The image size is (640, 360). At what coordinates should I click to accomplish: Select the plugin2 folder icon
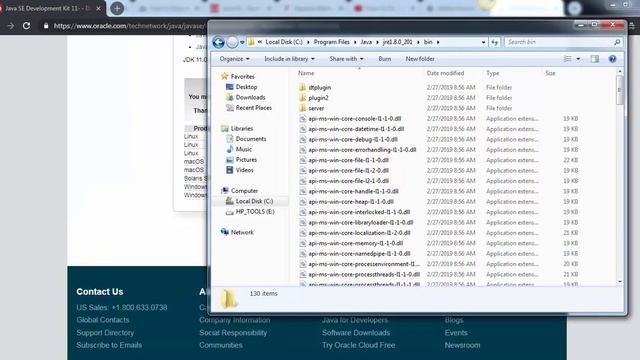tap(302, 98)
